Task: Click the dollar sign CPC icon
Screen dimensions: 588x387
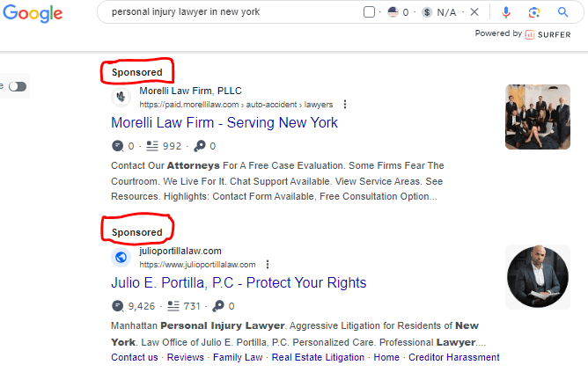Action: pyautogui.click(x=427, y=12)
